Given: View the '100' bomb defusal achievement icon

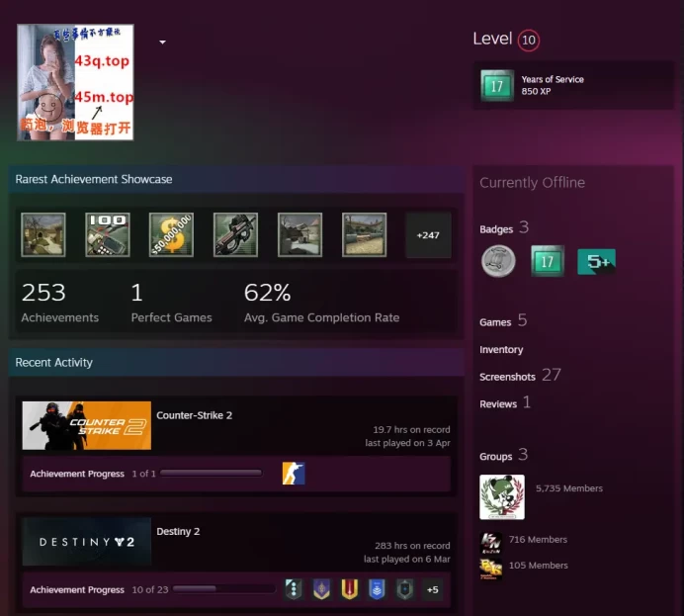Looking at the screenshot, I should [108, 234].
